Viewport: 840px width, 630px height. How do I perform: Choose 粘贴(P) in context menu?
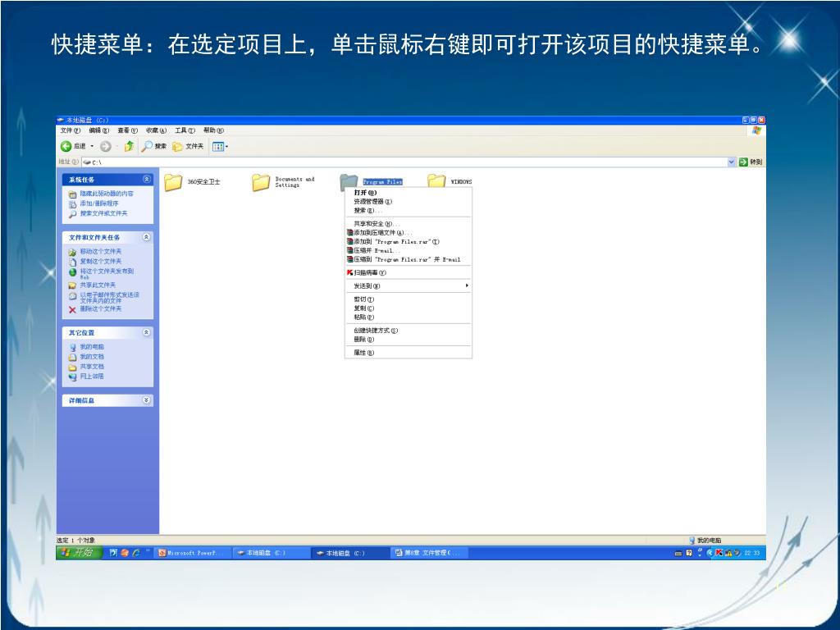(x=409, y=317)
